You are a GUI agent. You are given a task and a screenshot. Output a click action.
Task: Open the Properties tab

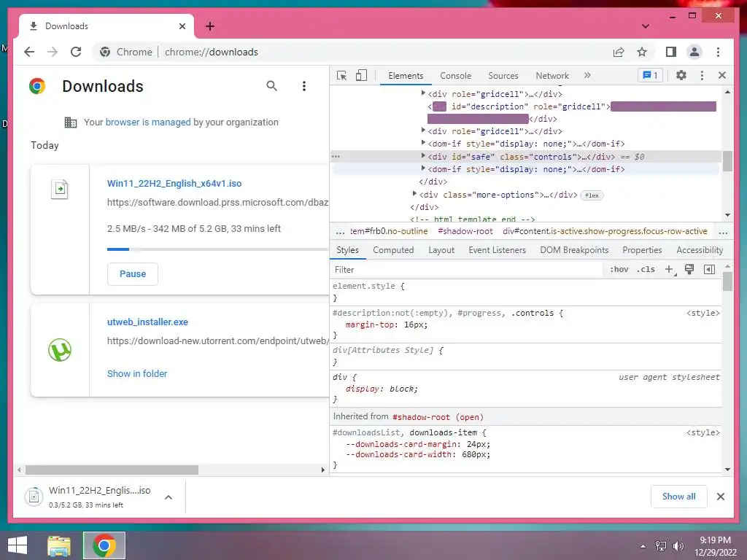(x=642, y=250)
